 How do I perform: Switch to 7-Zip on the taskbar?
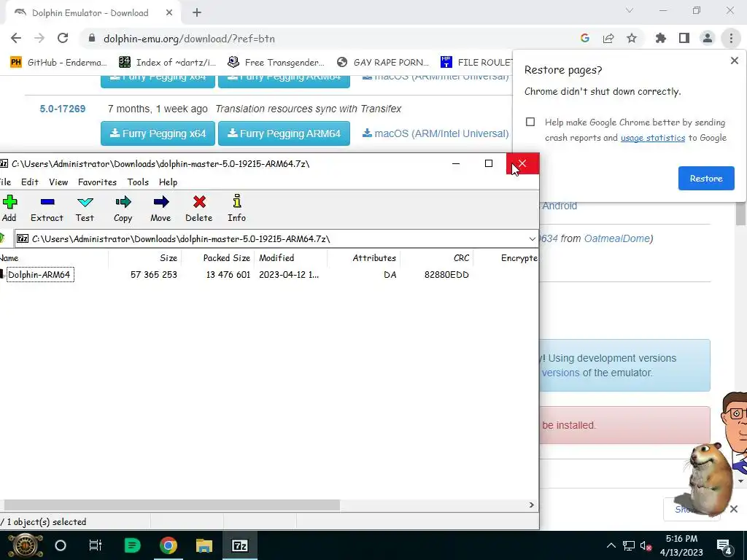239,545
